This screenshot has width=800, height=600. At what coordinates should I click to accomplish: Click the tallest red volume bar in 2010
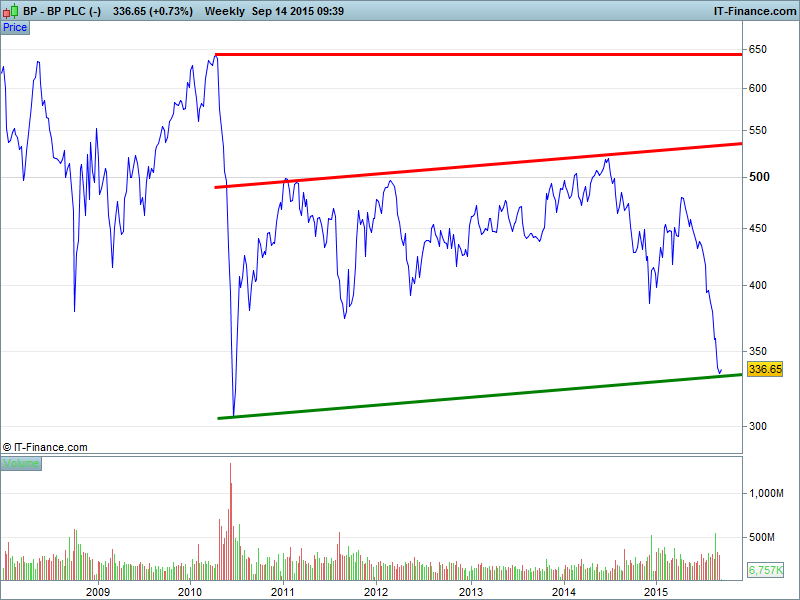[x=230, y=521]
